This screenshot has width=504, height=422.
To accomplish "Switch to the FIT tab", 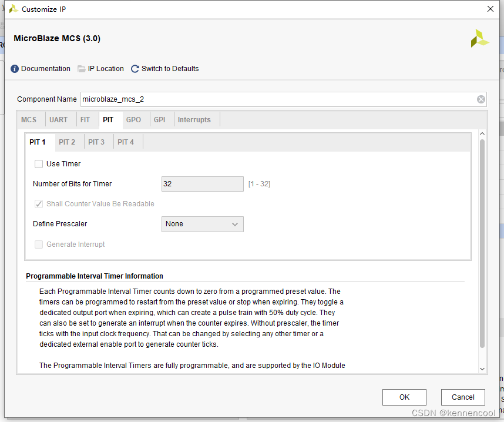I will click(85, 120).
